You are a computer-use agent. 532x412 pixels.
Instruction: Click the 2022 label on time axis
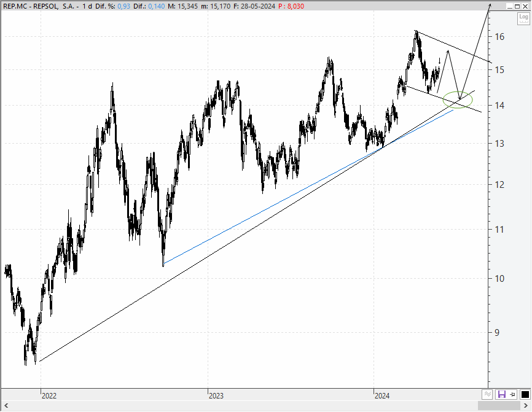(49, 395)
